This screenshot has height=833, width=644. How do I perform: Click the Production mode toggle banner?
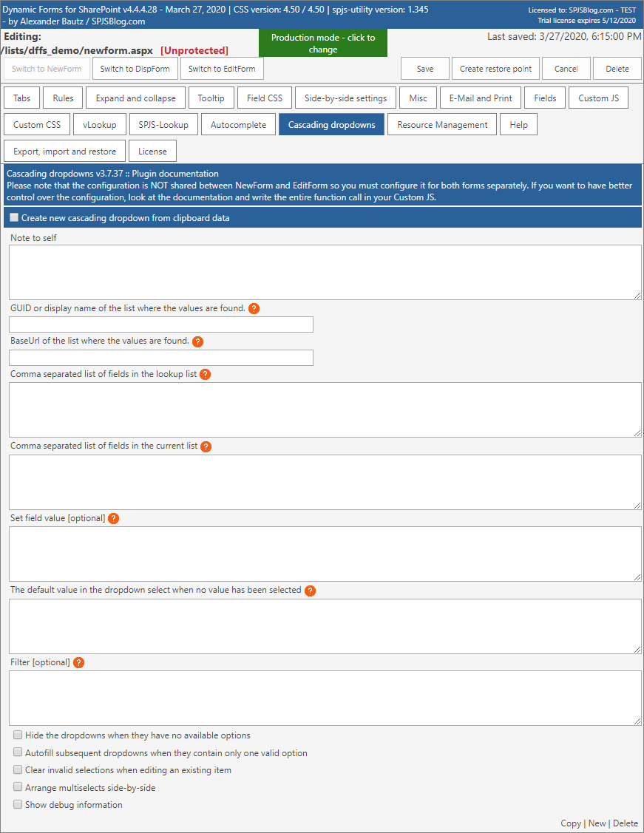pyautogui.click(x=323, y=44)
